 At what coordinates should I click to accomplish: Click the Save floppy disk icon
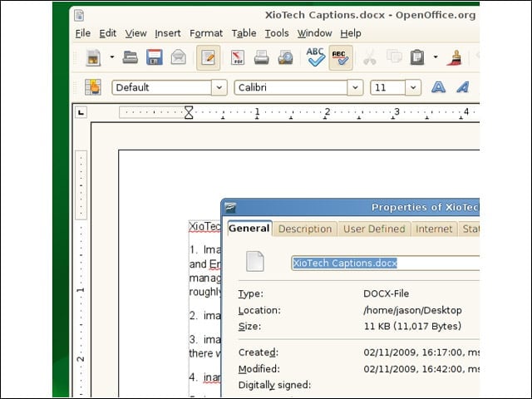pos(155,57)
